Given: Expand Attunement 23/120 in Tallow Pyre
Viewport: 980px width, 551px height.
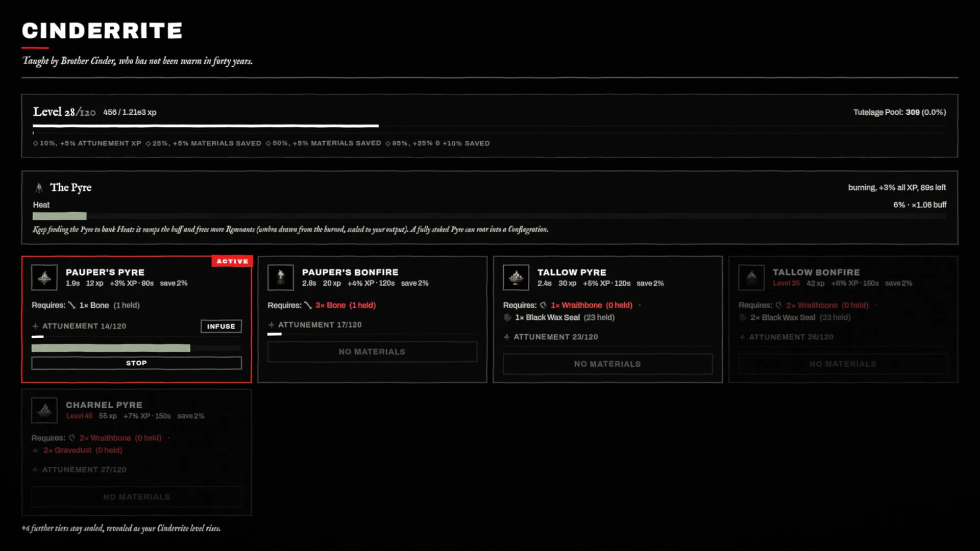Looking at the screenshot, I should point(551,337).
